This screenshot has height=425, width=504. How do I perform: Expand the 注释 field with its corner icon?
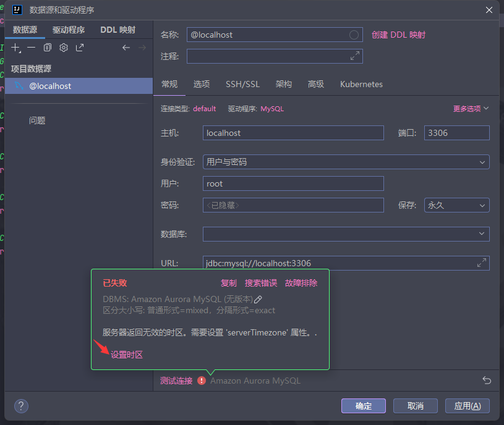[x=355, y=56]
